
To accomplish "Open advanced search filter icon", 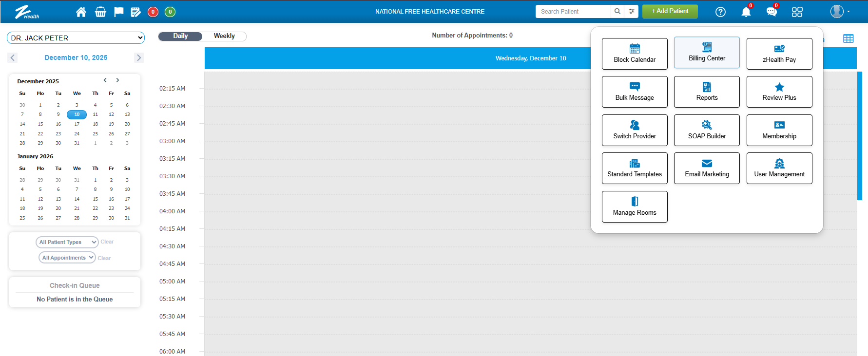I will [631, 11].
